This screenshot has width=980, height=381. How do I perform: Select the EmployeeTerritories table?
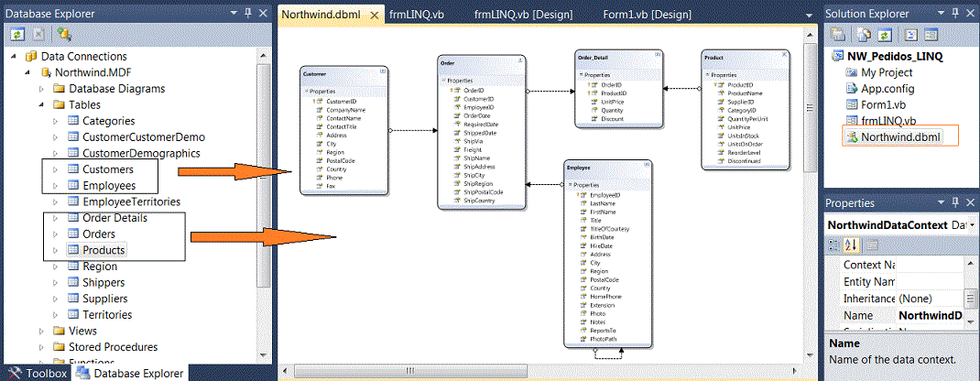click(131, 201)
